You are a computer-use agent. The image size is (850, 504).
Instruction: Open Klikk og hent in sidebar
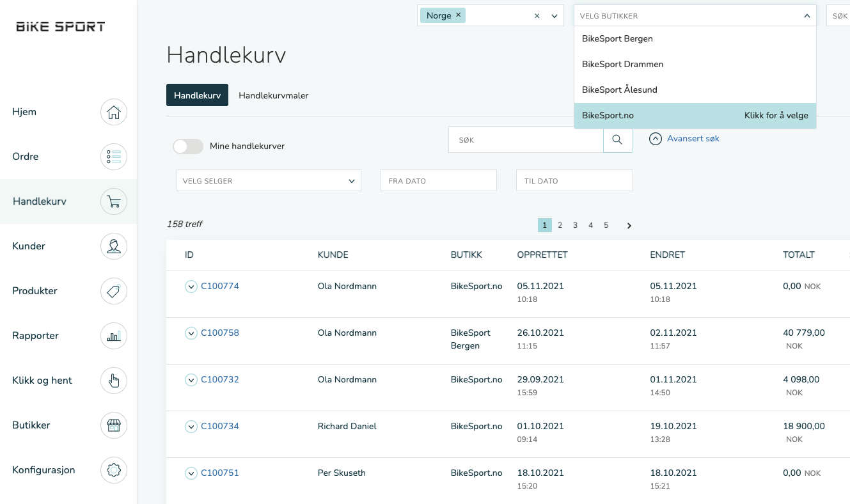pos(42,381)
